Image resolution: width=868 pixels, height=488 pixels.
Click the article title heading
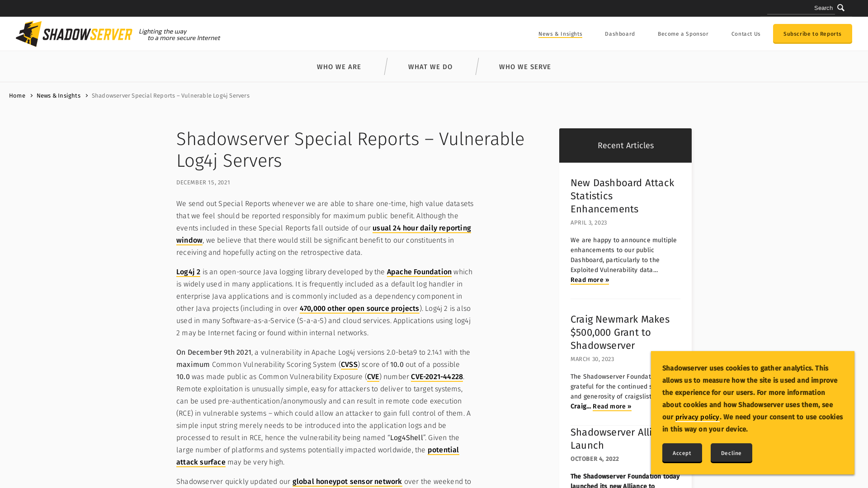[x=350, y=150]
